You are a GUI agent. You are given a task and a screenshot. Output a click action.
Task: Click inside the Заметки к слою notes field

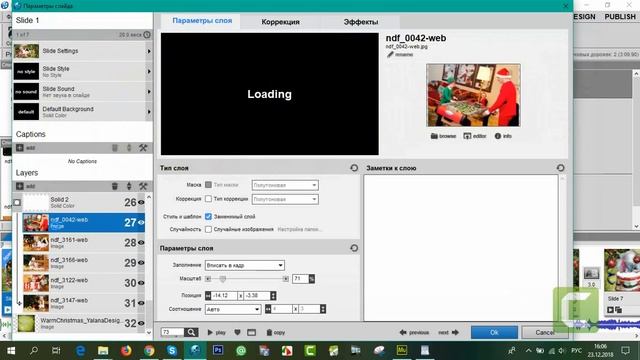[x=461, y=248]
